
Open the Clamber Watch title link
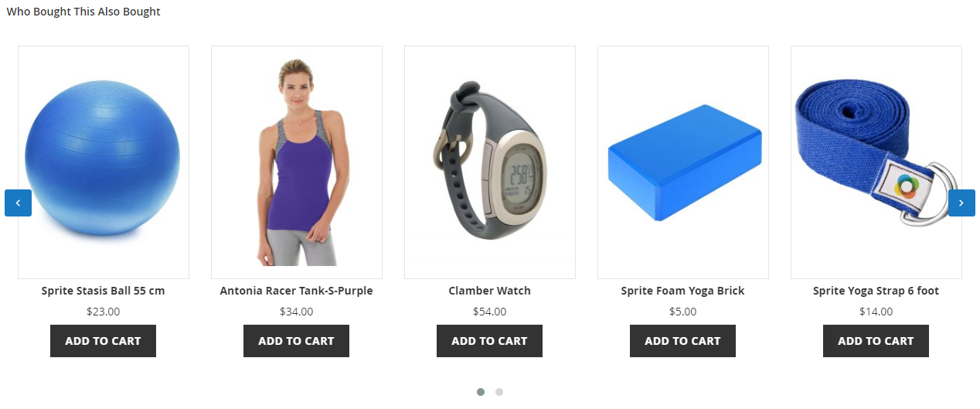[489, 291]
